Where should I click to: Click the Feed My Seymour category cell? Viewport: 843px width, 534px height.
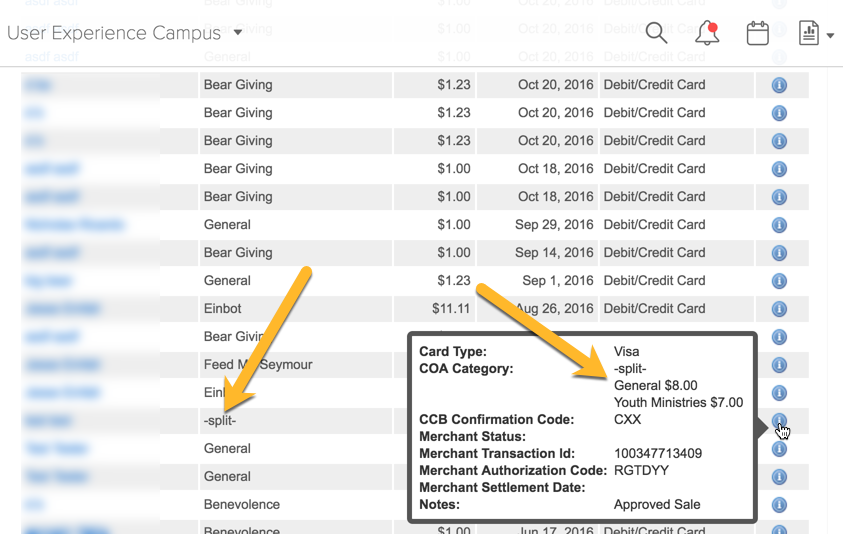coord(258,365)
